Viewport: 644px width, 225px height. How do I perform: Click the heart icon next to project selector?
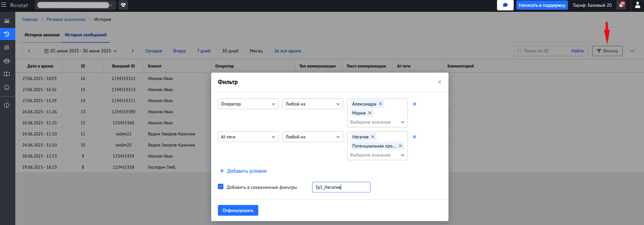pyautogui.click(x=123, y=5)
